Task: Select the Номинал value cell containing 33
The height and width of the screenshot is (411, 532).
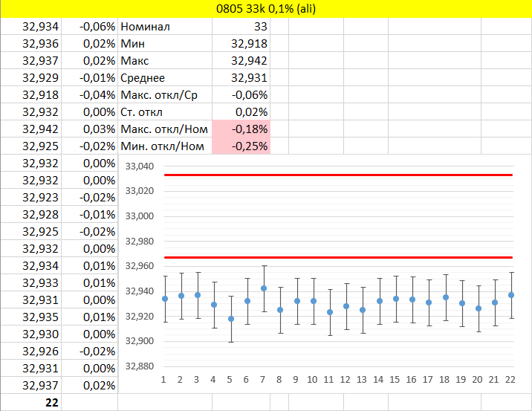Action: point(241,27)
